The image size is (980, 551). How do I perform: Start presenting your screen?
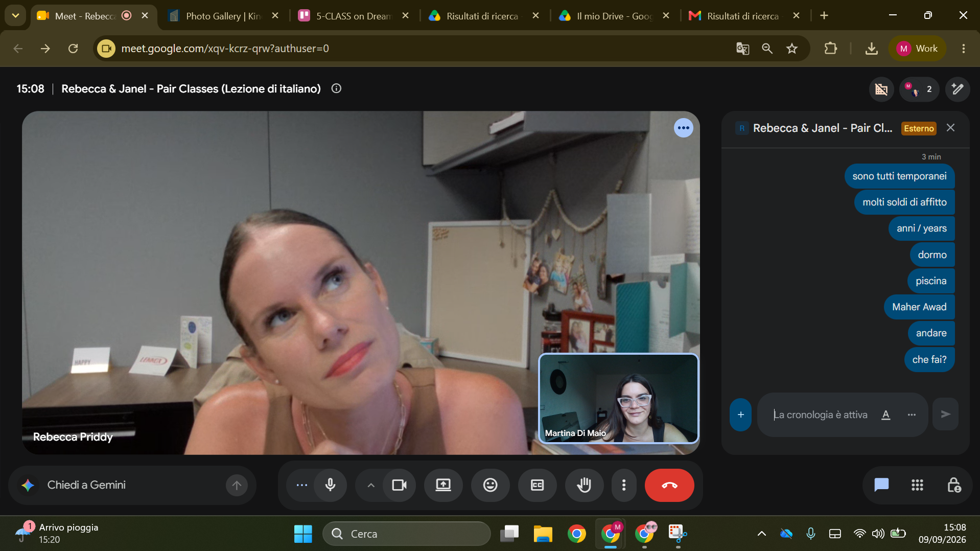click(443, 485)
